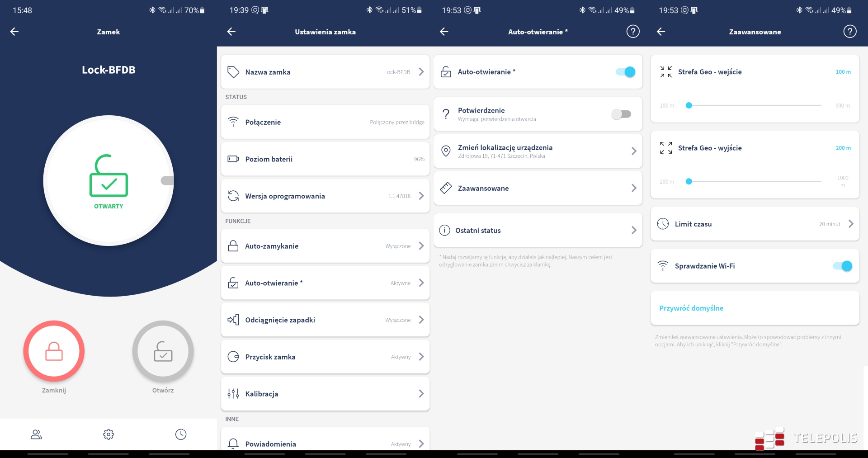The height and width of the screenshot is (458, 868).
Task: Disable the Auto-otwieranie toggle switch
Action: tap(626, 72)
